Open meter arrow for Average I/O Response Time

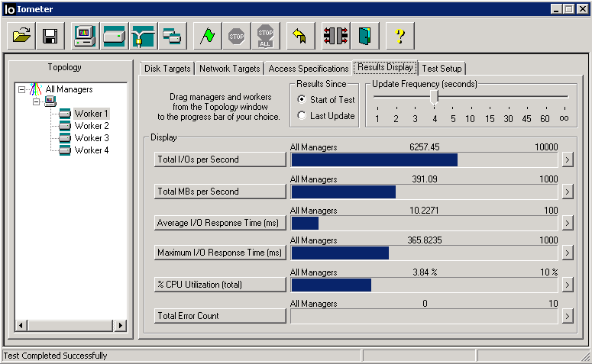click(567, 224)
